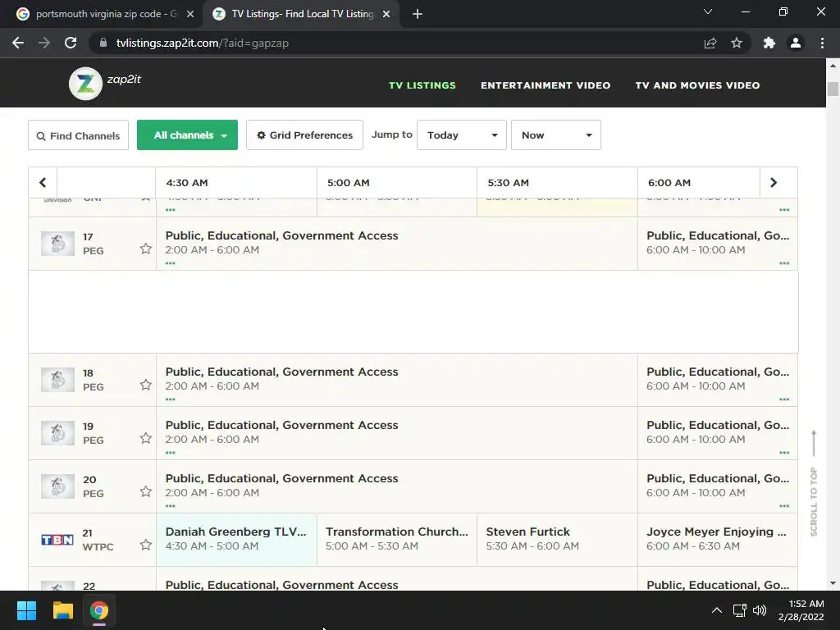Favorite channel 17 PEG with star
This screenshot has height=630, width=840.
point(146,249)
